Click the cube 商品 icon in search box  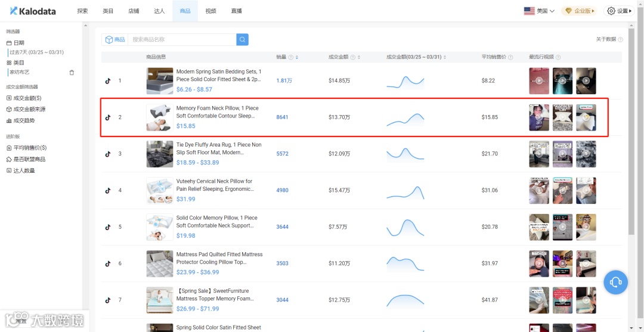tap(109, 39)
